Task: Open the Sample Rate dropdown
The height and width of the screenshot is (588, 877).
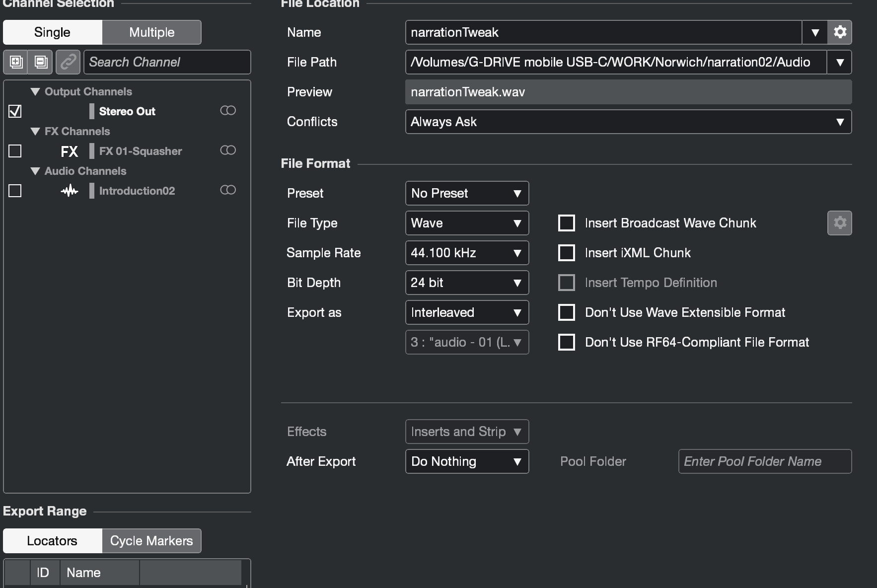Action: tap(467, 253)
